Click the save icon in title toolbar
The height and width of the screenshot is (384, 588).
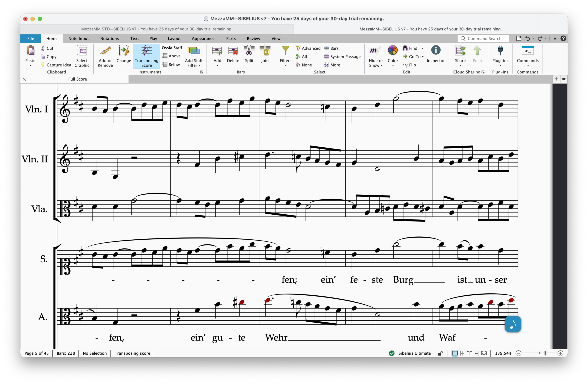tap(519, 39)
